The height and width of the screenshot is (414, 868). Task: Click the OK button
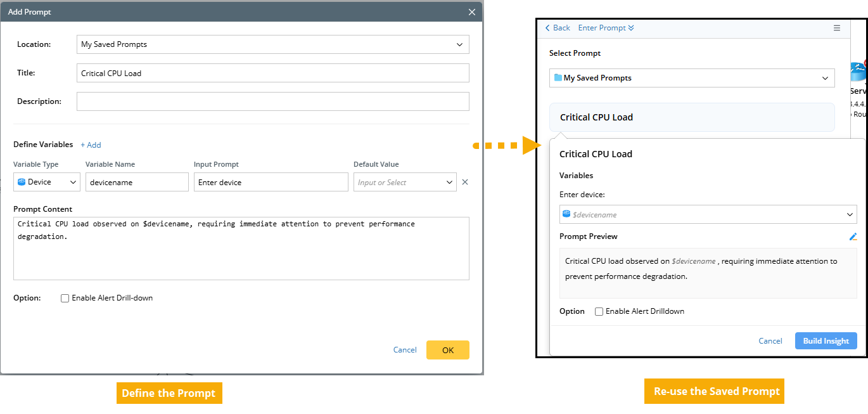click(447, 350)
